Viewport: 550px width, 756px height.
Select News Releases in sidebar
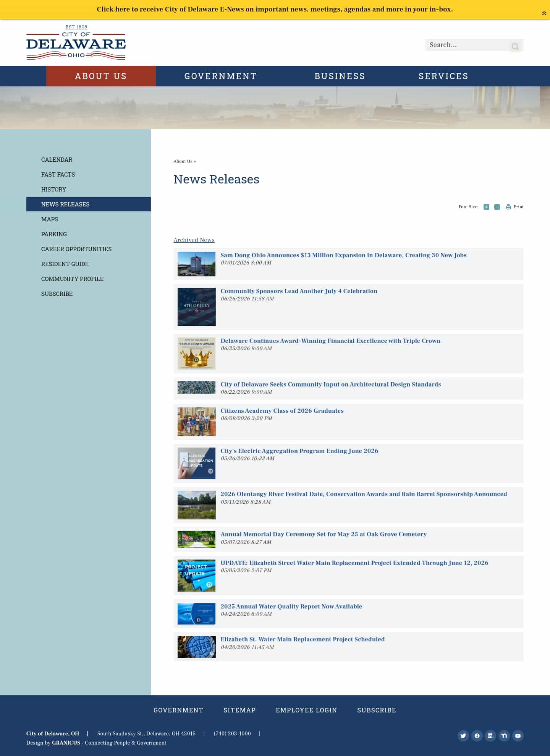(88, 204)
